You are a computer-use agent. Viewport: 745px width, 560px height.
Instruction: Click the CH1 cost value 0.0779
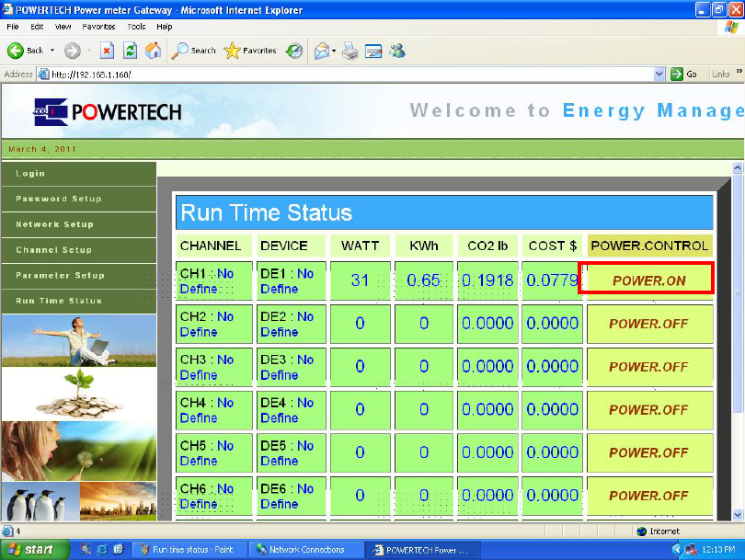coord(553,280)
